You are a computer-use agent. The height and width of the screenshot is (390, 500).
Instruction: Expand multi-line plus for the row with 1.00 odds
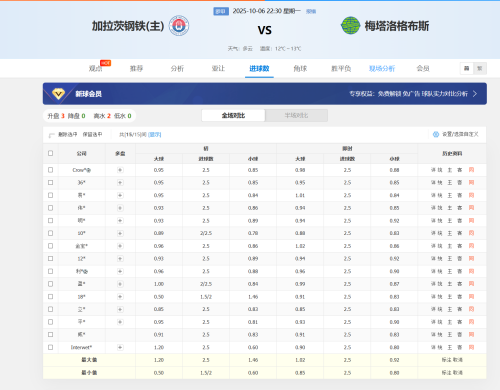pos(120,284)
